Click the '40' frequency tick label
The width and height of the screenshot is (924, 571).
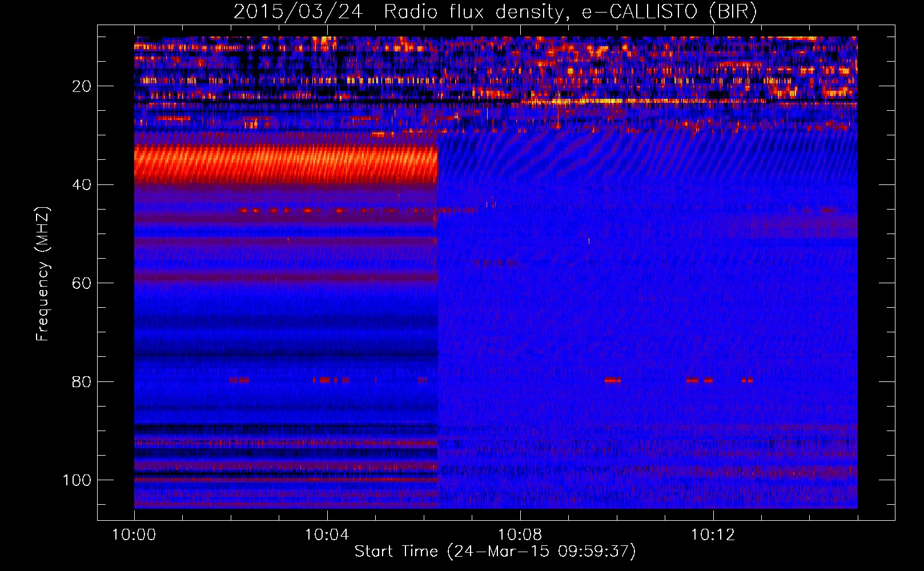82,185
